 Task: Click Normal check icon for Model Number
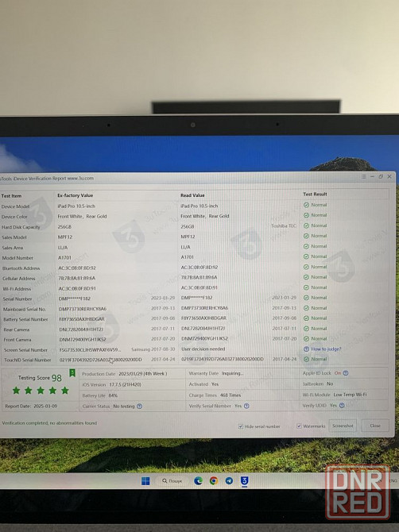tap(306, 256)
